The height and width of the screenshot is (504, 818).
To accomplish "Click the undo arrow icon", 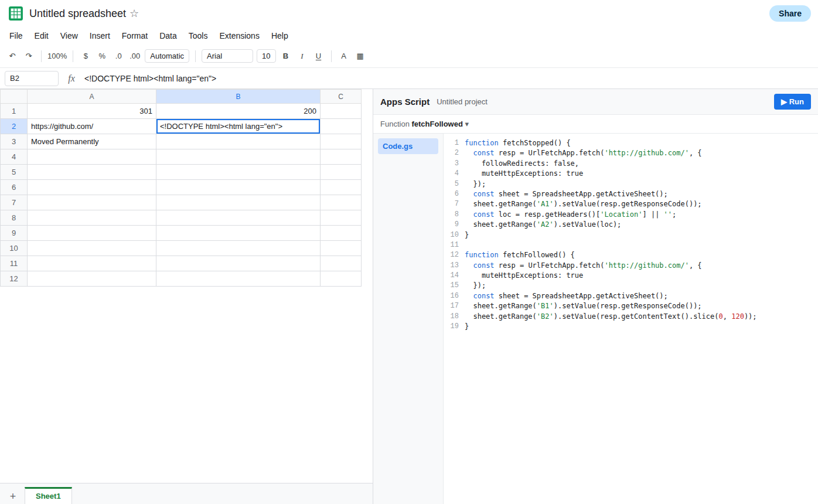I will [12, 56].
